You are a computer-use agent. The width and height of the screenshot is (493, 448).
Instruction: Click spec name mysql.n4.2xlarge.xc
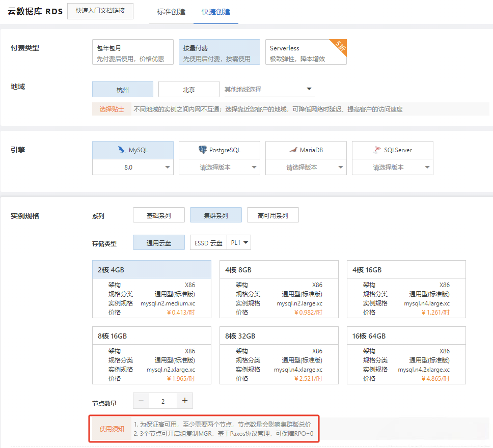(424, 370)
